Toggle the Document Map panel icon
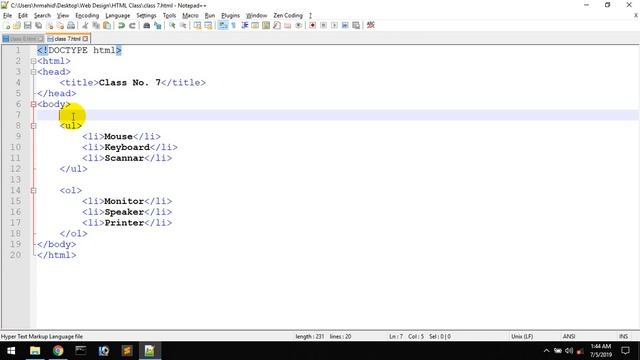640x360 pixels. coord(266,25)
